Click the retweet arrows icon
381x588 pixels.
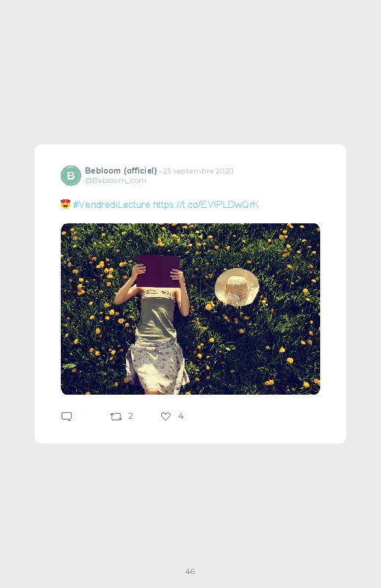[116, 416]
